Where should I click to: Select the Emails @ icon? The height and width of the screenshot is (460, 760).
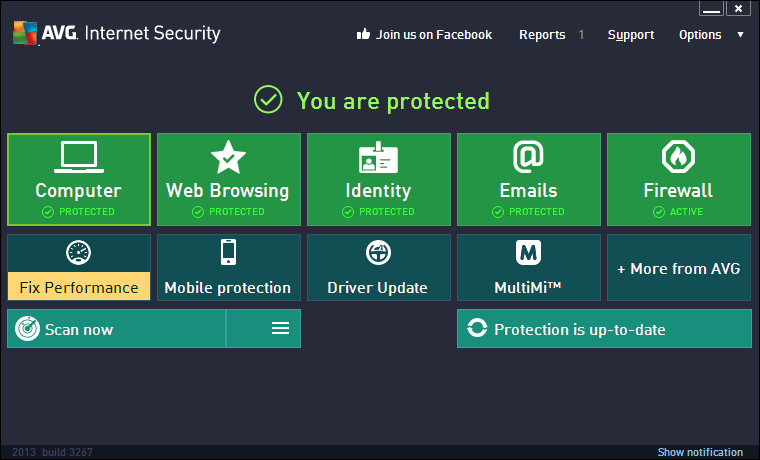click(x=528, y=157)
